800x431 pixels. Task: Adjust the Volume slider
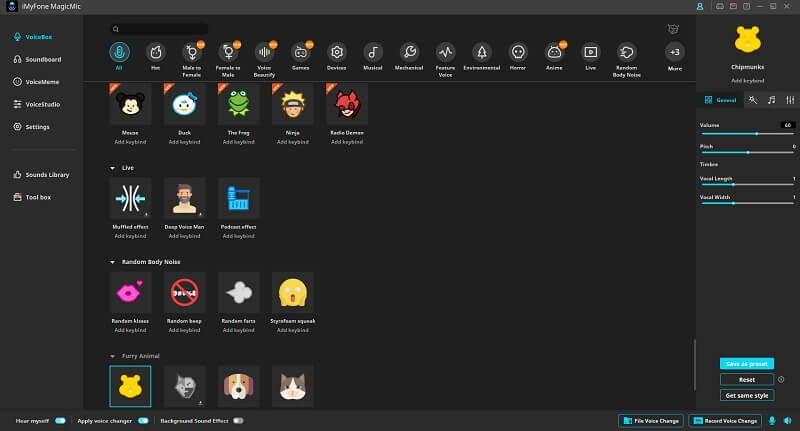747,134
